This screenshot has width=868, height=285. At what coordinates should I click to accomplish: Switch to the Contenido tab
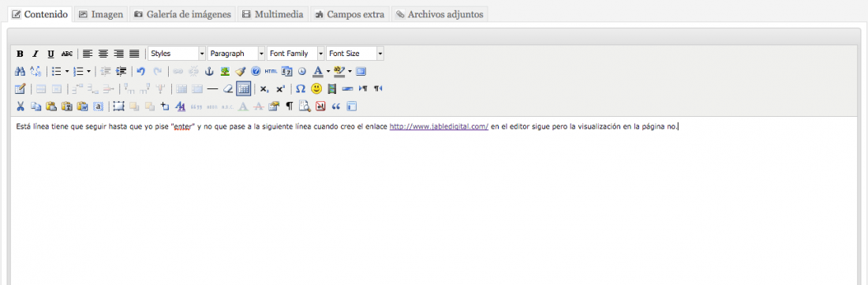pos(41,14)
